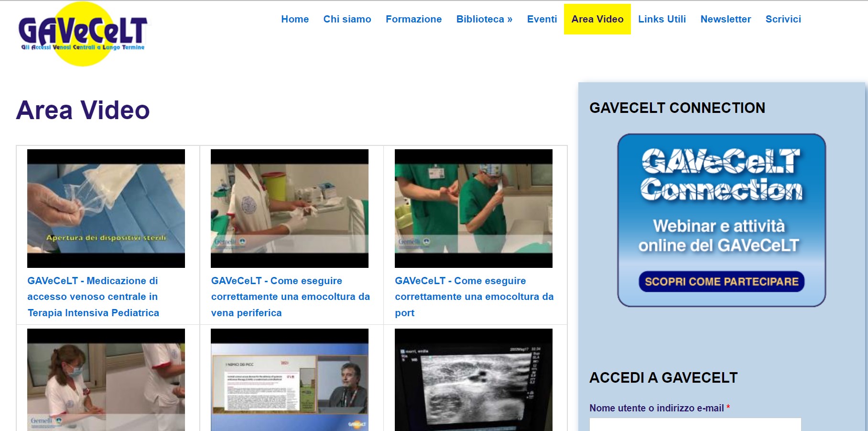This screenshot has width=868, height=431.
Task: Click the GAVeCeLT logo
Action: [x=83, y=33]
